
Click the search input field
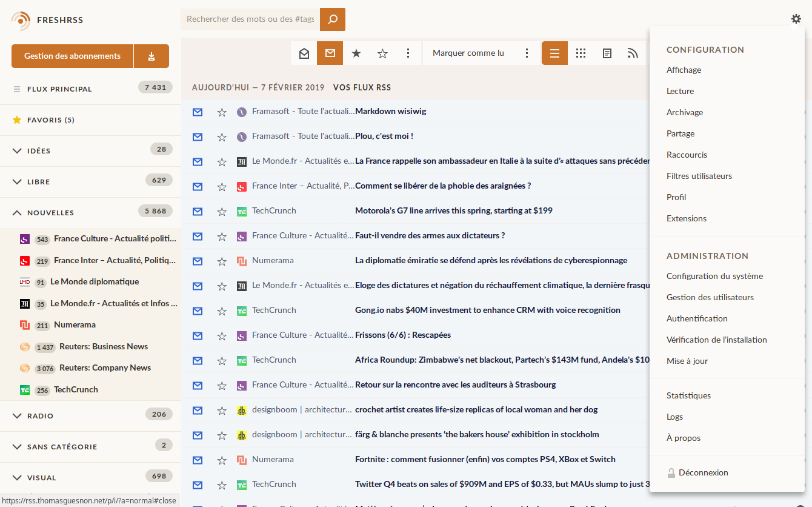[250, 19]
